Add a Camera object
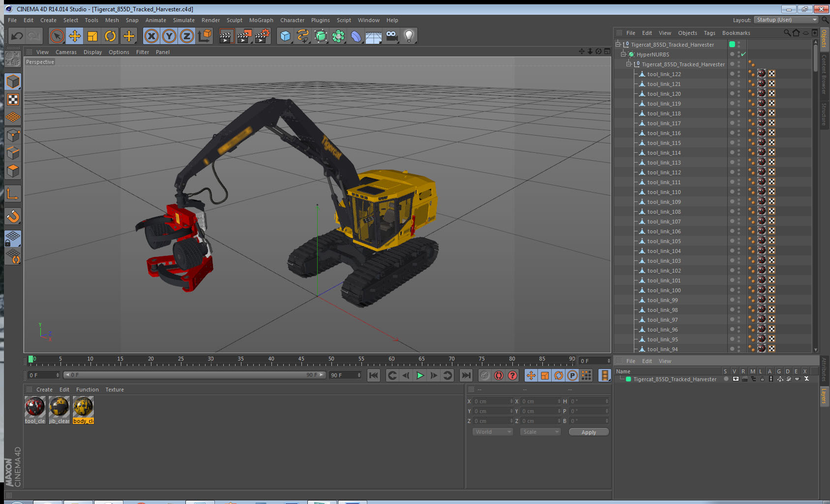 [391, 36]
